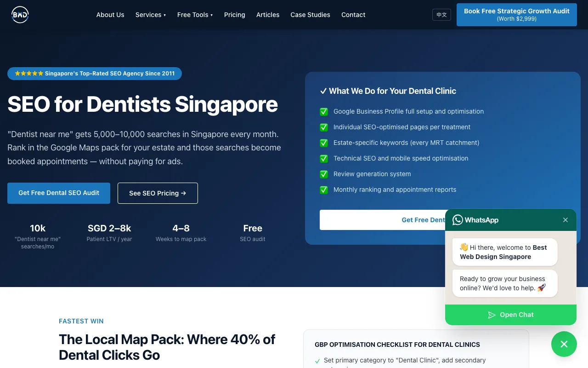The width and height of the screenshot is (588, 368).
Task: Click the BWD logo in the header
Action: pyautogui.click(x=20, y=15)
